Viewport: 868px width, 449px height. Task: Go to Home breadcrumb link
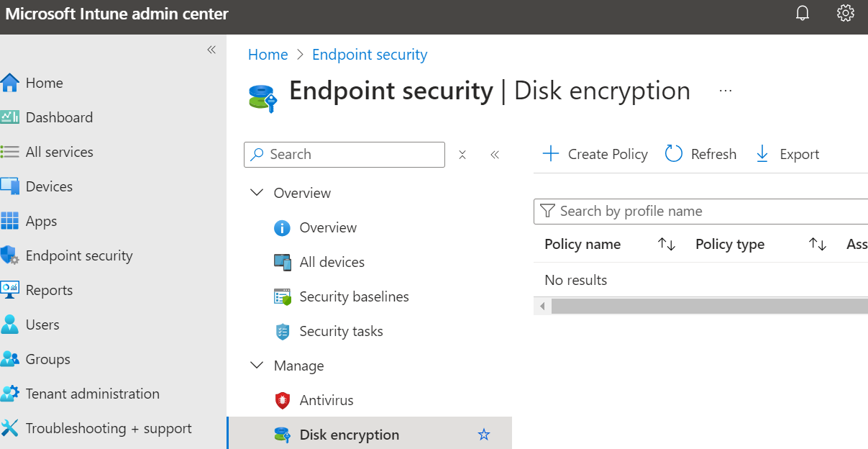pyautogui.click(x=268, y=55)
